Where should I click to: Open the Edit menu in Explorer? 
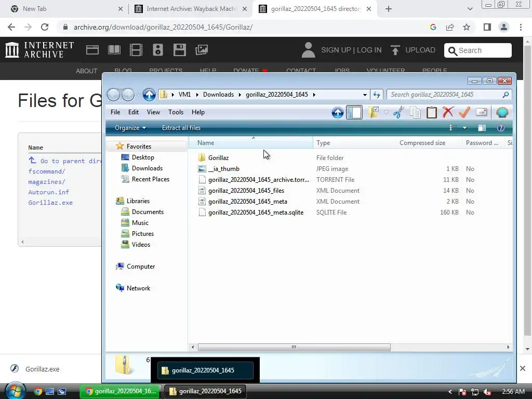134,112
